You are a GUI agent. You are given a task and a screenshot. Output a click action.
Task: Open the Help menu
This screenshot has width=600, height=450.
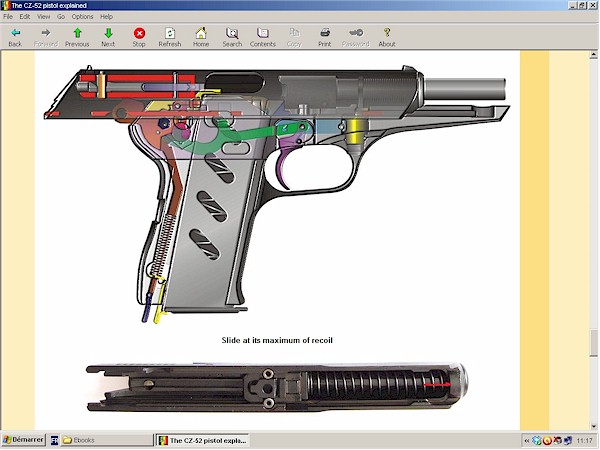point(106,16)
